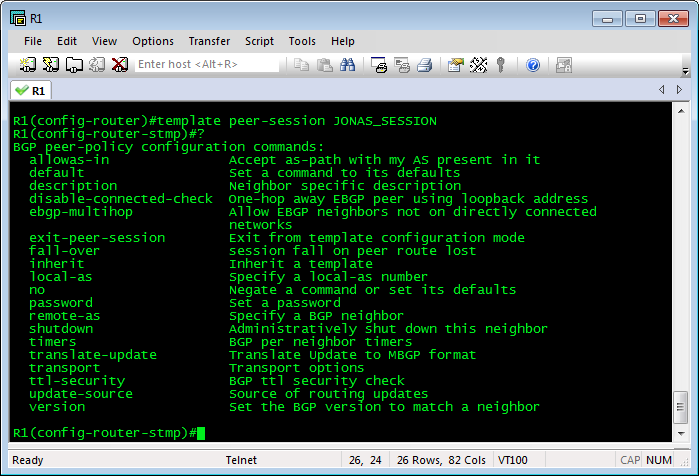This screenshot has height=476, width=699.
Task: Click 'BGP peer-policy configuration commands:' header
Action: (x=169, y=147)
